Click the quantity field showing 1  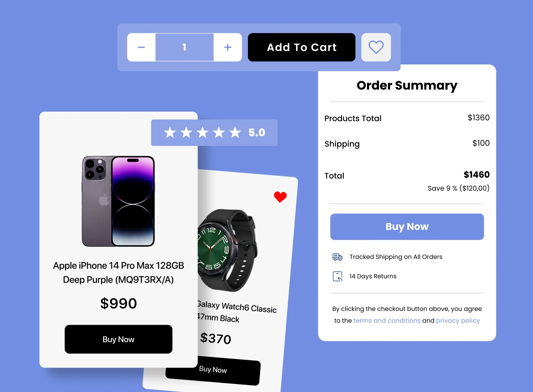[x=184, y=47]
